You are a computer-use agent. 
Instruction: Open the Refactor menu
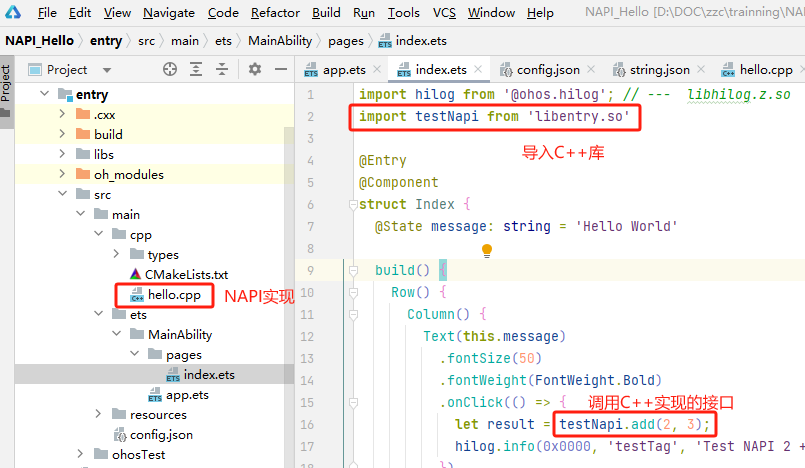(275, 12)
